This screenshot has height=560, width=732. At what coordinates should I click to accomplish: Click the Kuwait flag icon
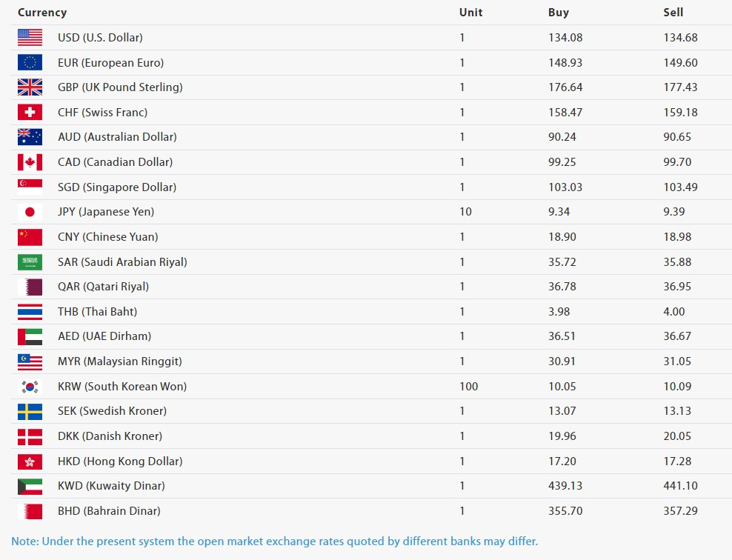click(30, 487)
